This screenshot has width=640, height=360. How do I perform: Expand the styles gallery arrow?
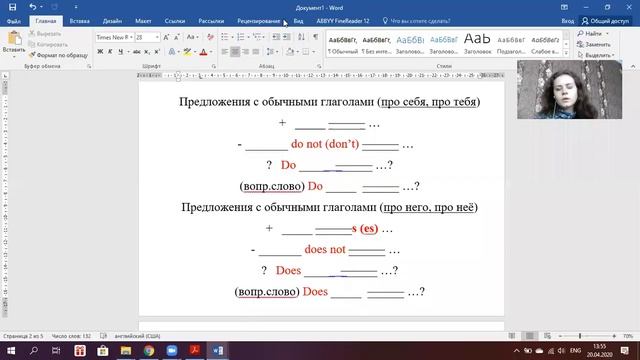point(566,53)
